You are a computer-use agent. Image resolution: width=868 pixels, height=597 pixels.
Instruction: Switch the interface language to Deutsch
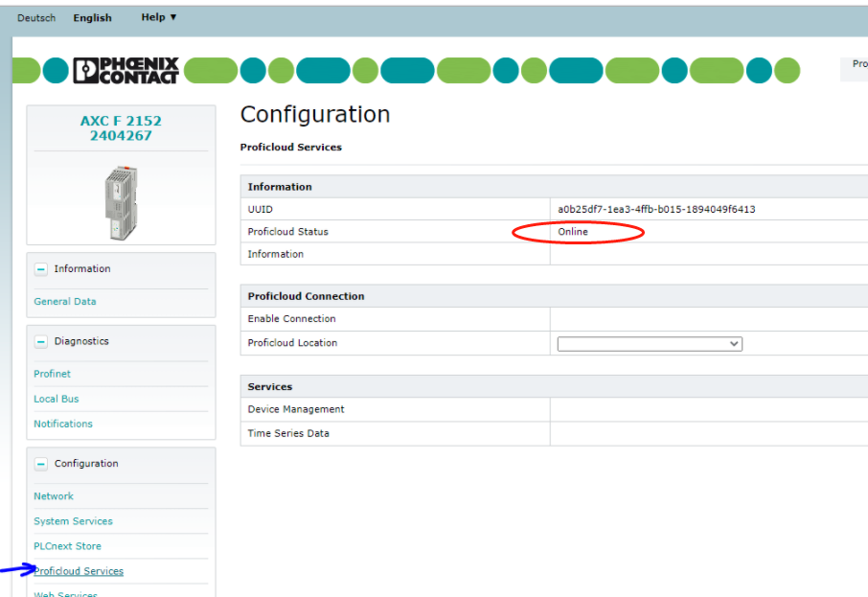coord(36,16)
